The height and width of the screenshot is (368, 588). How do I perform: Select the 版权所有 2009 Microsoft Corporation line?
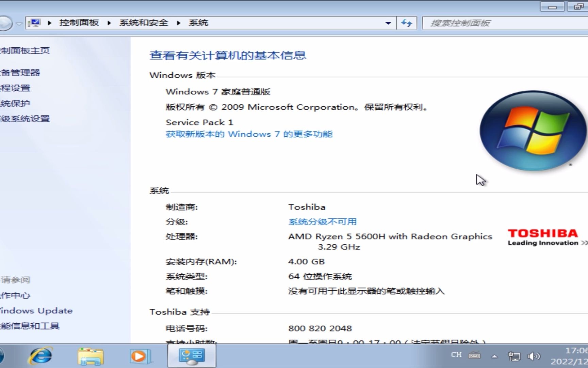(x=296, y=107)
